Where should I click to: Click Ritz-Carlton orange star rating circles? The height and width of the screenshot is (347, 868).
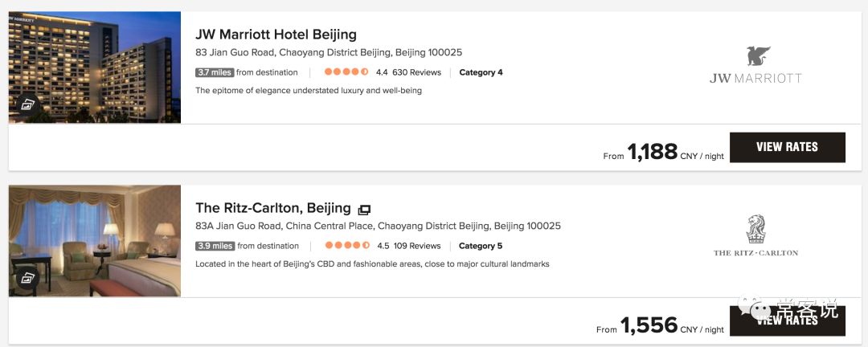346,246
